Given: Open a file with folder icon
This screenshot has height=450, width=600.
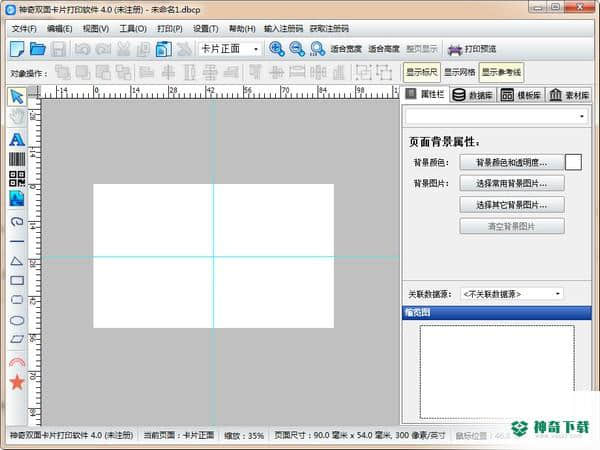Looking at the screenshot, I should pyautogui.click(x=38, y=49).
